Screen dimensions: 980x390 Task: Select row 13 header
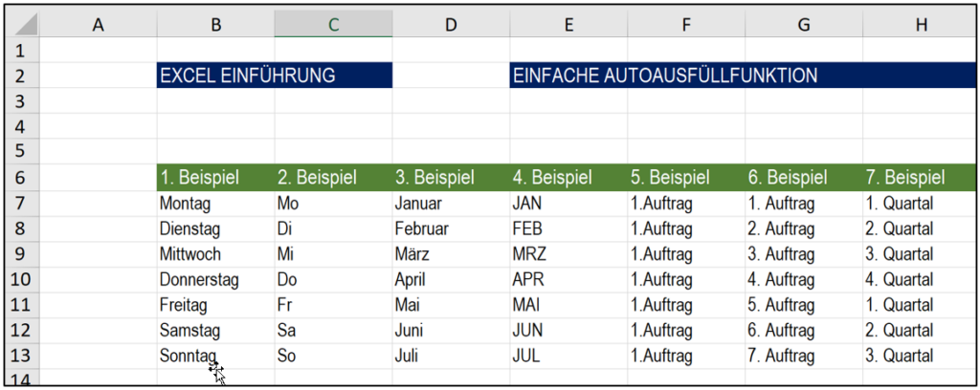(x=23, y=356)
